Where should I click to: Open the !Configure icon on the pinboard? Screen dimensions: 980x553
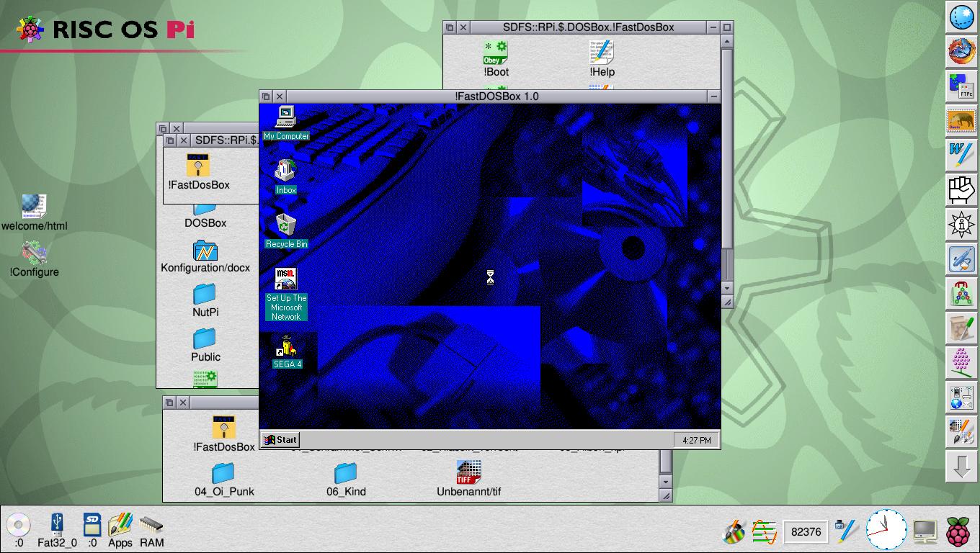(34, 253)
